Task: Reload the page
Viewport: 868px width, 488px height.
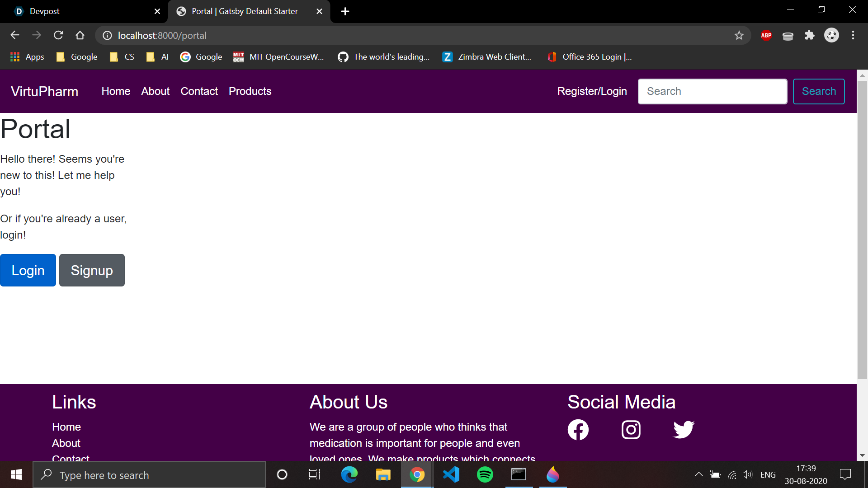Action: click(x=58, y=35)
